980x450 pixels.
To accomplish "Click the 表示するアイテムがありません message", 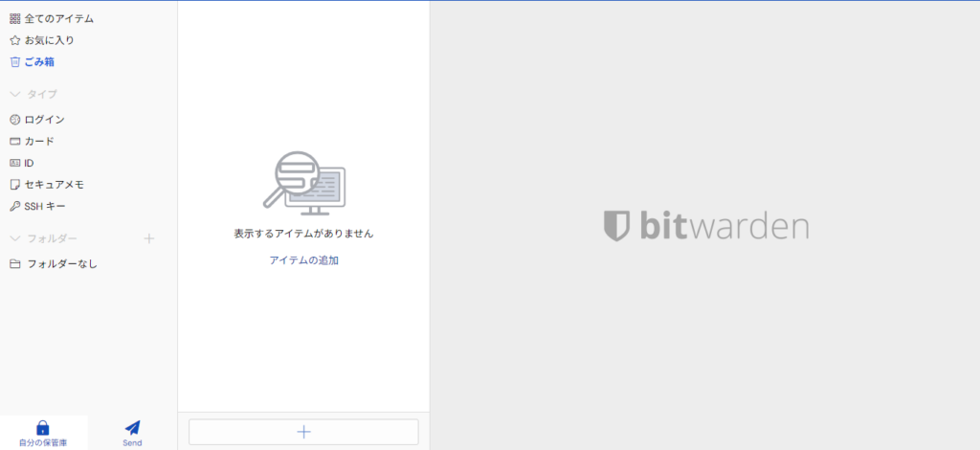I will click(303, 234).
